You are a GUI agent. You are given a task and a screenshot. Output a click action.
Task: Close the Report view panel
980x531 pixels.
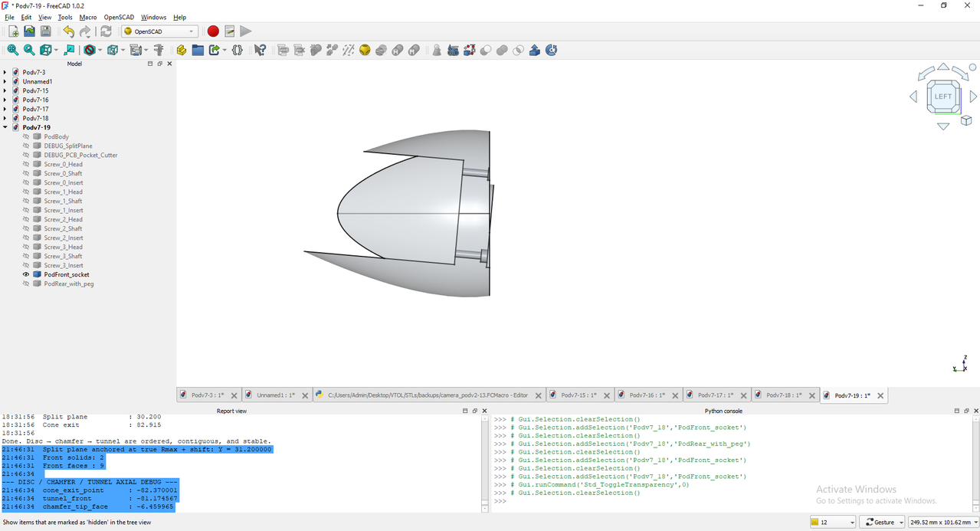click(x=484, y=411)
